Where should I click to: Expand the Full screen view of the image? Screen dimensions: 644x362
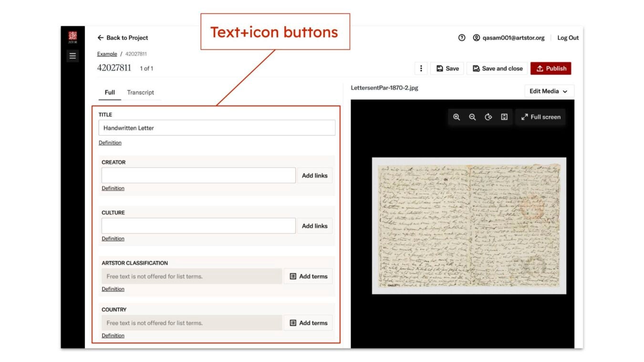click(540, 117)
